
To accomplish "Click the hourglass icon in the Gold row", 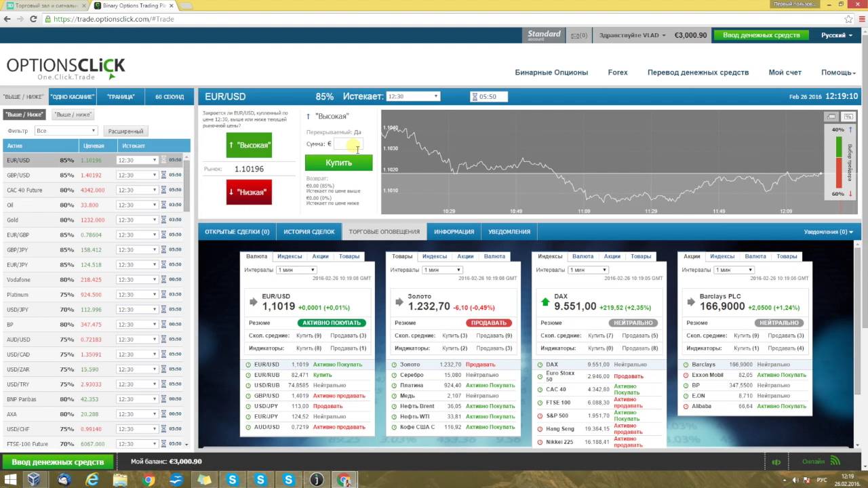I will [163, 220].
